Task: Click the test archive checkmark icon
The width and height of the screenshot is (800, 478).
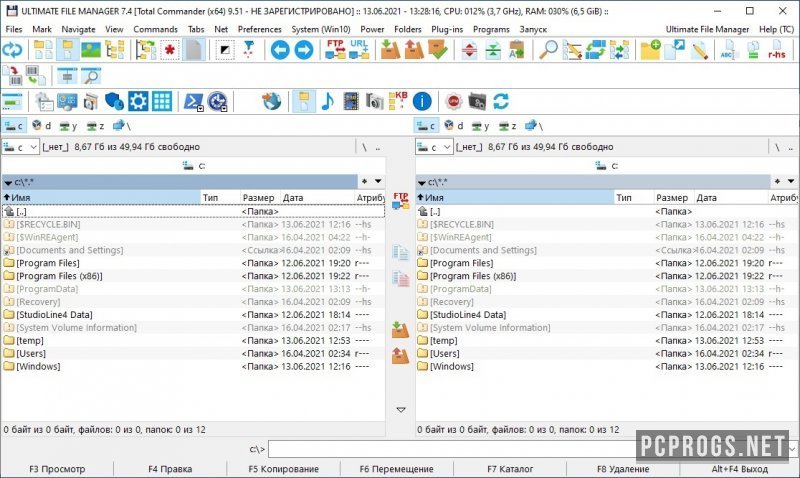Action: 438,50
